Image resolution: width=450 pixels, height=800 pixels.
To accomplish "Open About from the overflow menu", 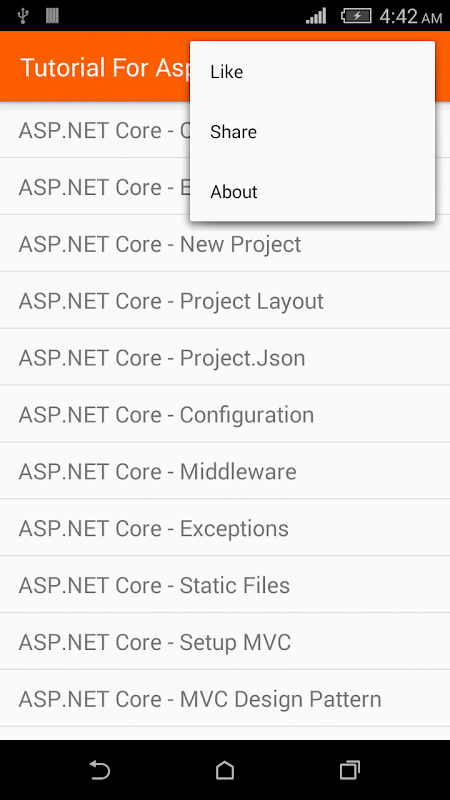I will 312,192.
